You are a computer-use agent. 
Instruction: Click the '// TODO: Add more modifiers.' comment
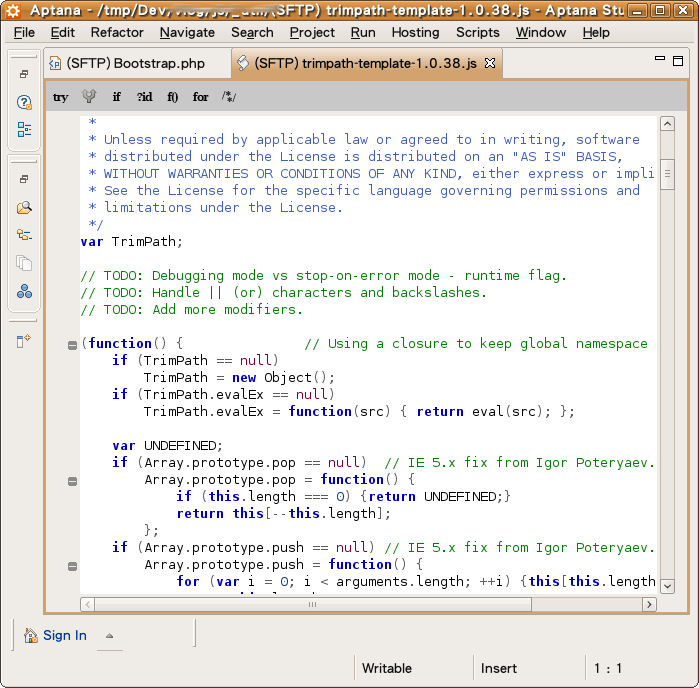tap(192, 309)
